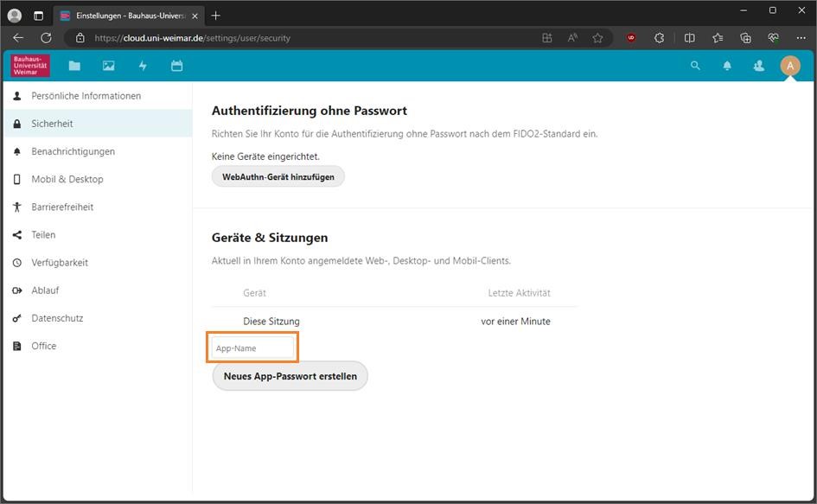This screenshot has width=817, height=504.
Task: Go to Mobil & Desktop settings
Action: pyautogui.click(x=67, y=179)
